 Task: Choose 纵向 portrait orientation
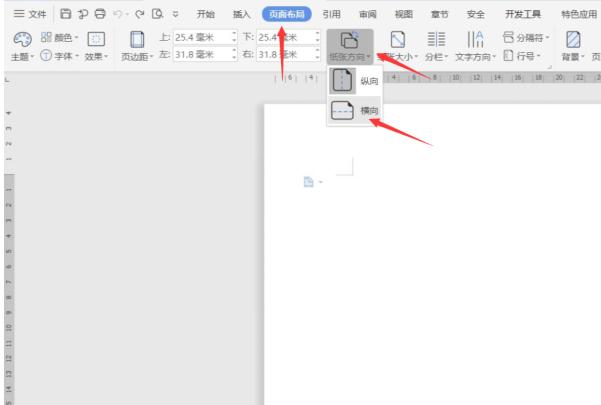[x=355, y=81]
